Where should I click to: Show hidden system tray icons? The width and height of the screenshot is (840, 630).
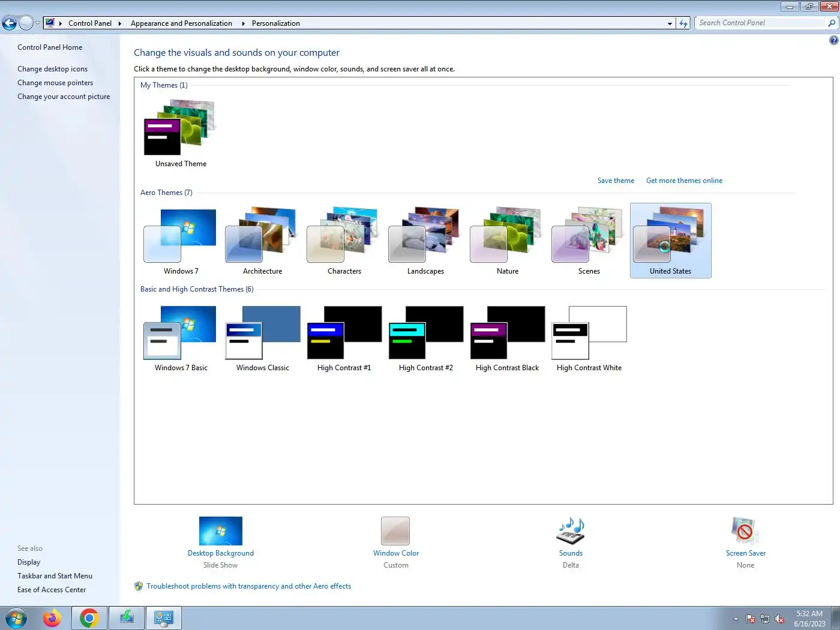point(736,619)
